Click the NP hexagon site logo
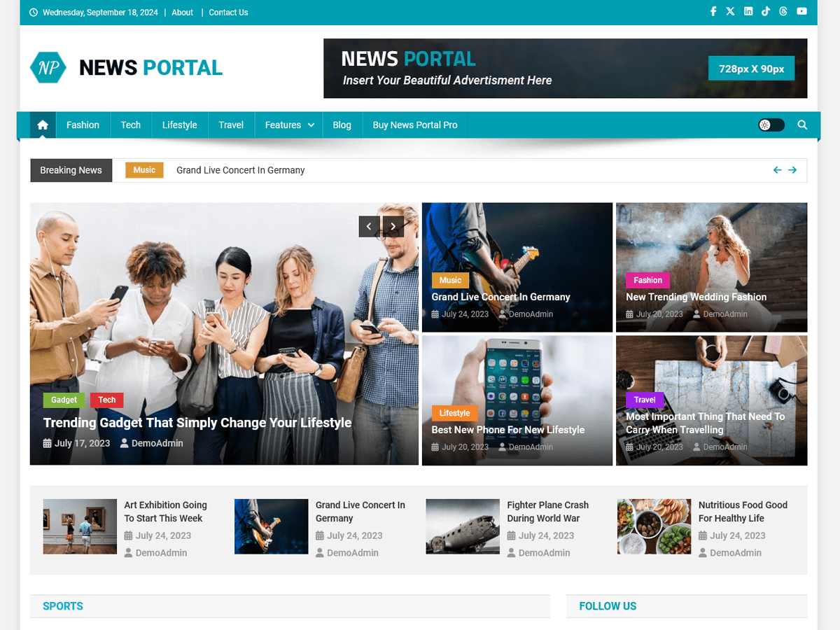This screenshot has width=840, height=630. click(48, 67)
